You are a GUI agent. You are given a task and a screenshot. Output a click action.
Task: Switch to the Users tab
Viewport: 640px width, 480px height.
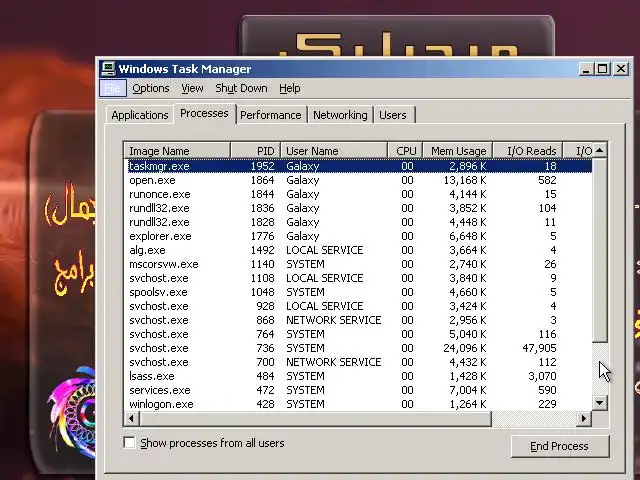[393, 115]
